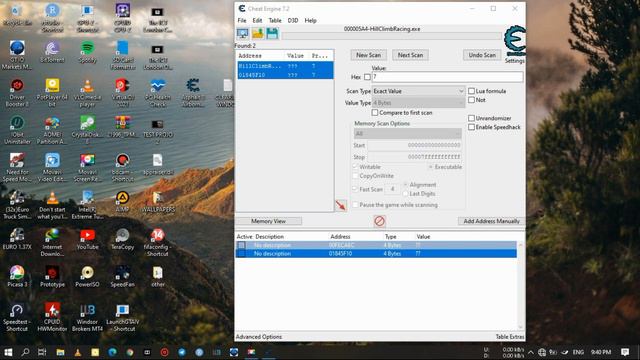Open Windows Start menu
Image resolution: width=640 pixels, height=360 pixels.
pyautogui.click(x=8, y=352)
